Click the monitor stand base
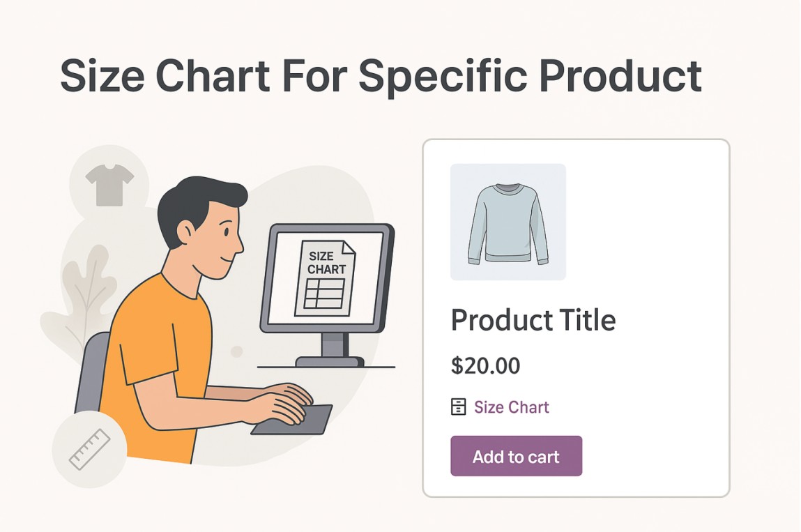801x532 pixels. (x=330, y=362)
